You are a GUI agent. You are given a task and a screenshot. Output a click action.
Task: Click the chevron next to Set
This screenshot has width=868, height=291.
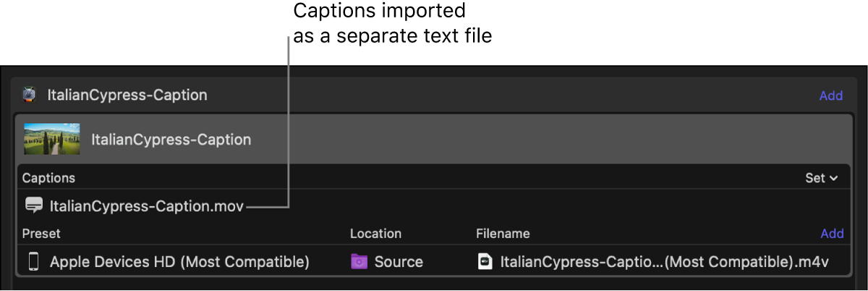click(x=834, y=178)
